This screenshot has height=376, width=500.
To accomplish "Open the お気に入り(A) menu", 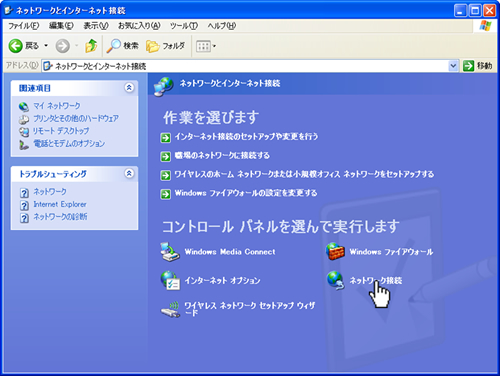I will pyautogui.click(x=139, y=26).
